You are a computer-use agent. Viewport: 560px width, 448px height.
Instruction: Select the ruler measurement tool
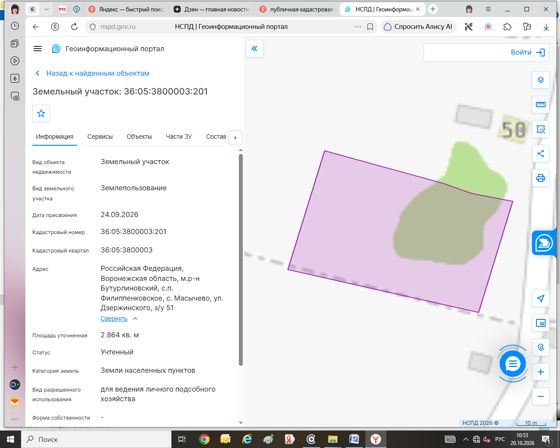point(540,105)
